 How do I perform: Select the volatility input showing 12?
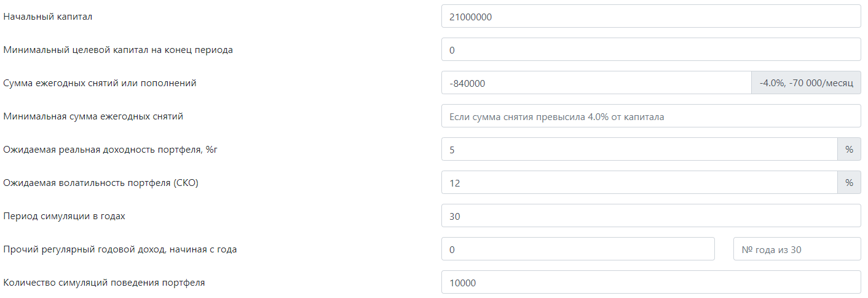pos(639,183)
